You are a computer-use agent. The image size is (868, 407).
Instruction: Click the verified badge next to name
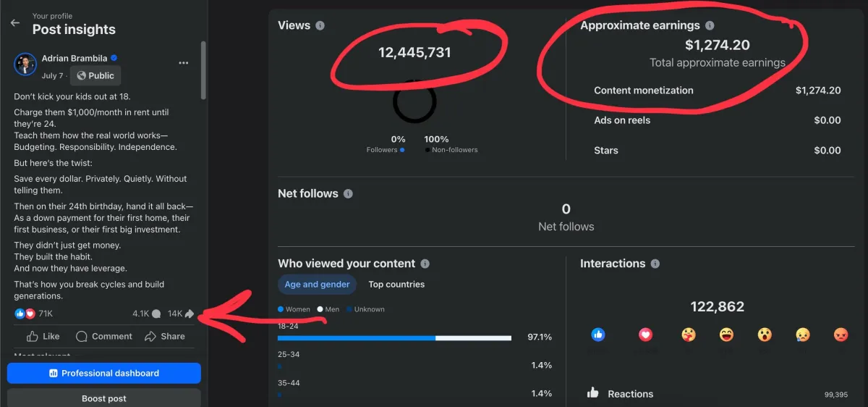point(114,59)
